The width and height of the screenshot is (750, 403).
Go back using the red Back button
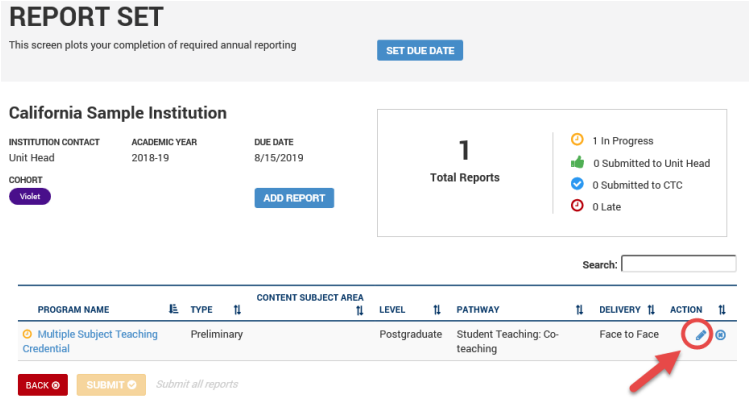pos(43,384)
